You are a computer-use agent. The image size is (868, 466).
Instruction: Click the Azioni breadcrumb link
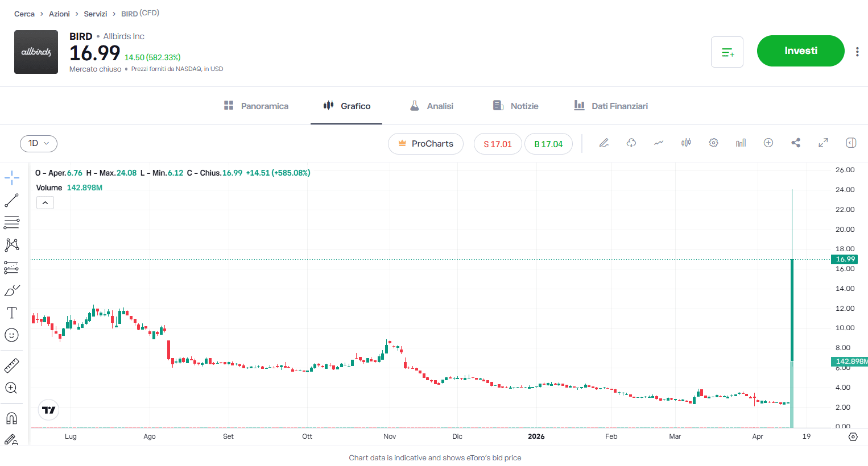[x=59, y=14]
